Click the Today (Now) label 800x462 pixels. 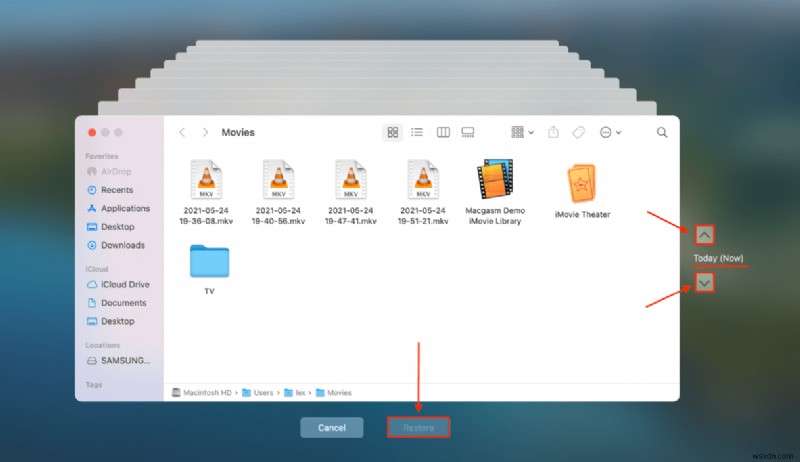(718, 258)
